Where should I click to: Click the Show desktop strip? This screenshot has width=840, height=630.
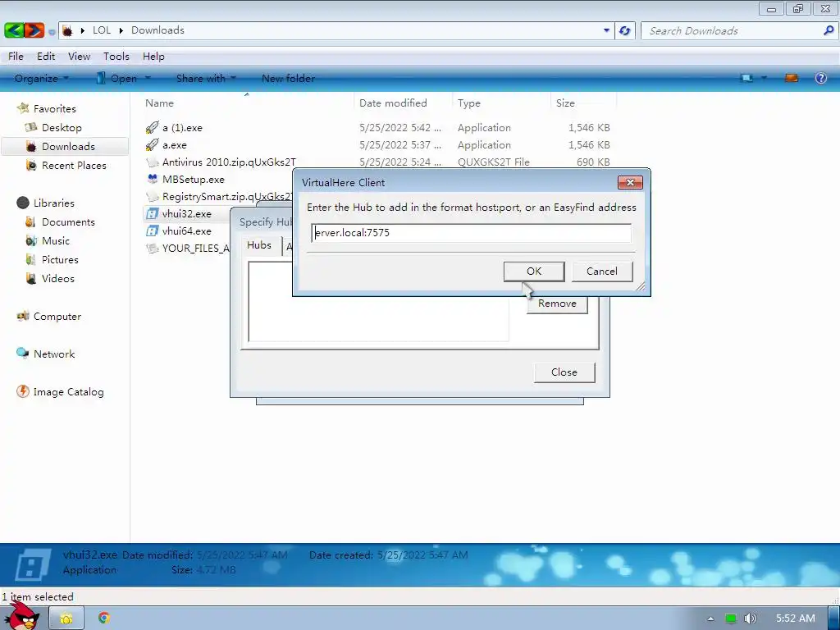pos(833,619)
